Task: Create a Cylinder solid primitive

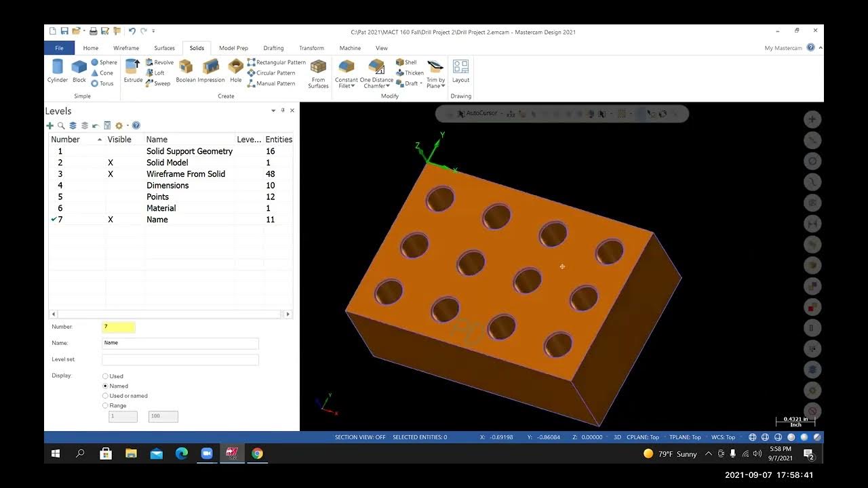Action: click(x=58, y=70)
